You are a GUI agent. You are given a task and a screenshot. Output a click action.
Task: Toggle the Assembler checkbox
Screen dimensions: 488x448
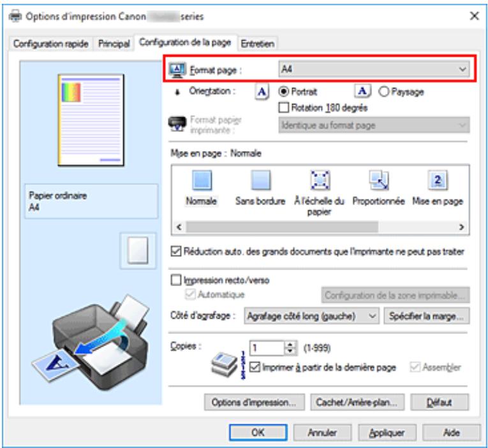(415, 367)
